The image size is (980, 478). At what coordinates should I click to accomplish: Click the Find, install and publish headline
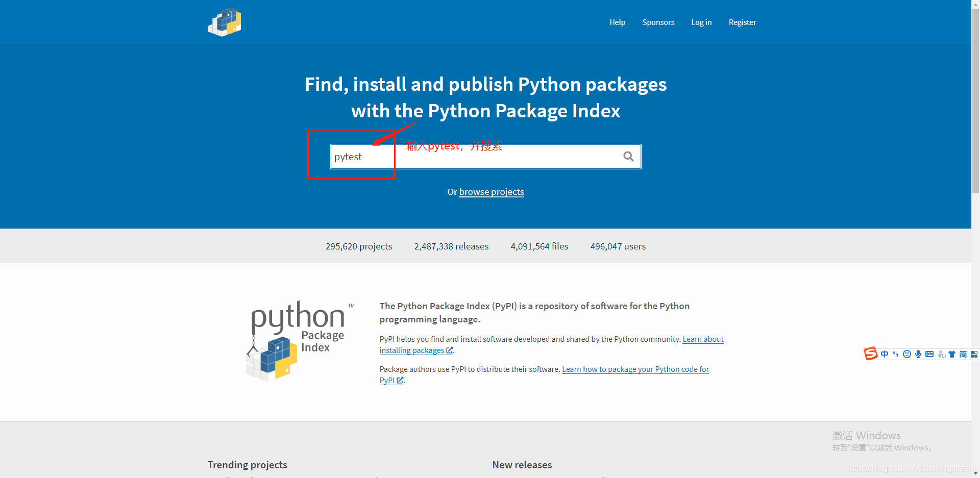tap(485, 97)
